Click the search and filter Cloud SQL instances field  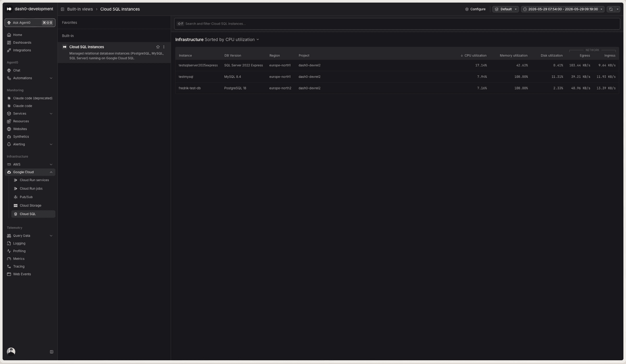[397, 24]
